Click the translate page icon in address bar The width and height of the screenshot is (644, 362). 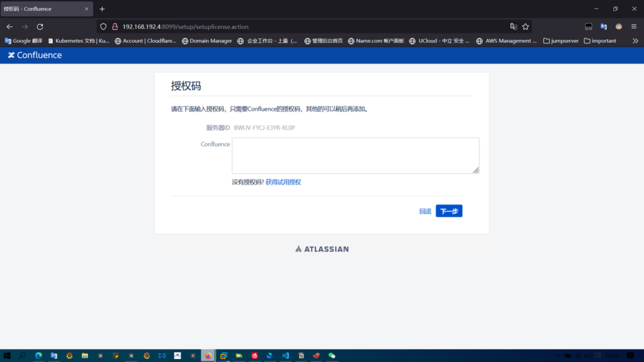click(513, 26)
